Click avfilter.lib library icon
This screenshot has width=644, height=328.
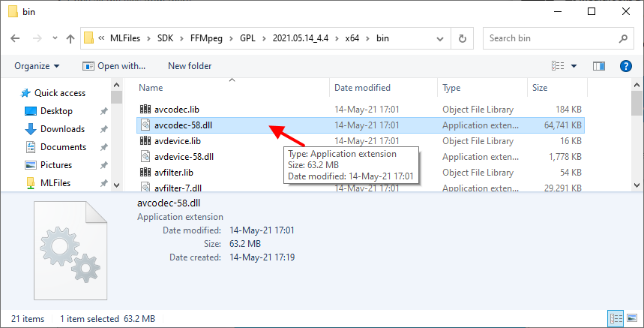pos(145,172)
